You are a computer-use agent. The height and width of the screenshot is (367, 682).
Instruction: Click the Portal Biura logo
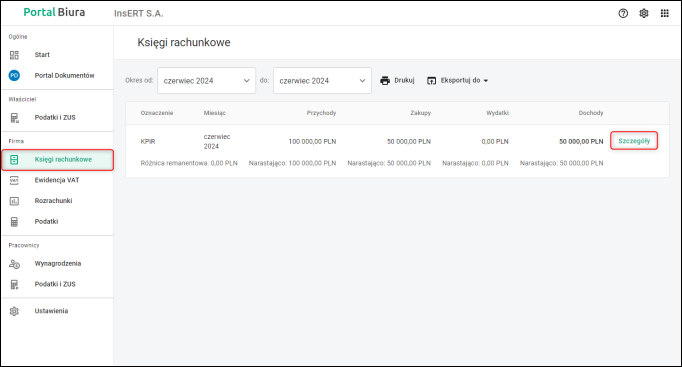(x=54, y=12)
